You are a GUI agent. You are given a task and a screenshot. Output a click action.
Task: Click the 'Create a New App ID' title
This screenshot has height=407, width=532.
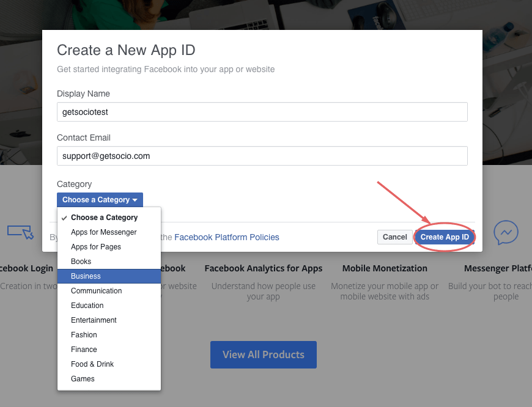126,50
